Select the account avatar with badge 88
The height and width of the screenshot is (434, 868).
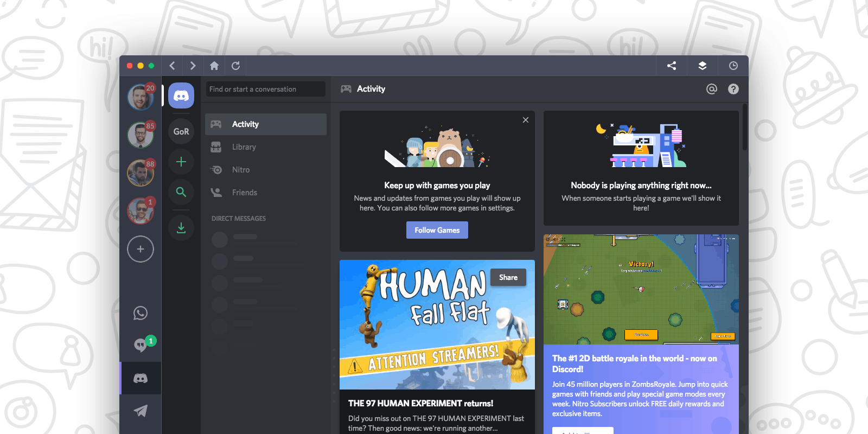141,173
